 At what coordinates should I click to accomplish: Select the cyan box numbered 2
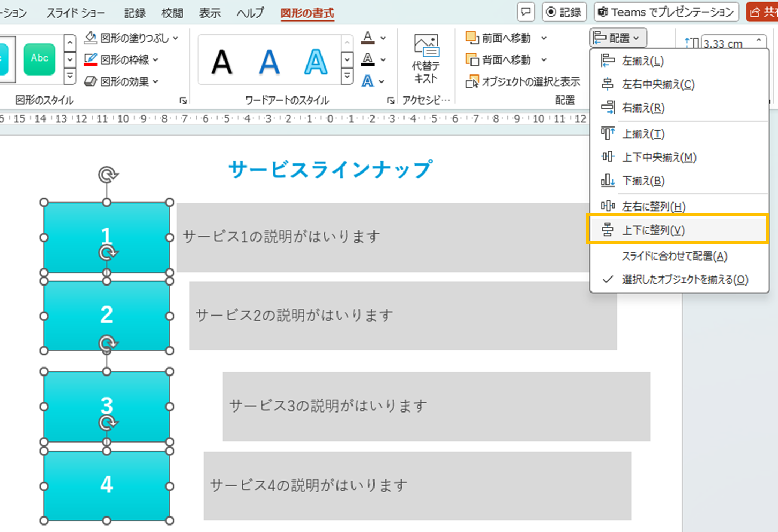click(107, 316)
